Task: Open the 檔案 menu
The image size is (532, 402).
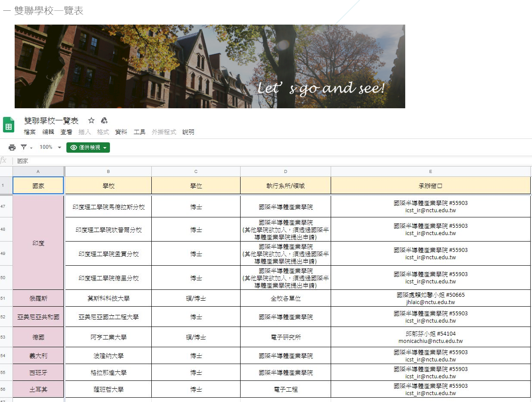Action: point(30,132)
